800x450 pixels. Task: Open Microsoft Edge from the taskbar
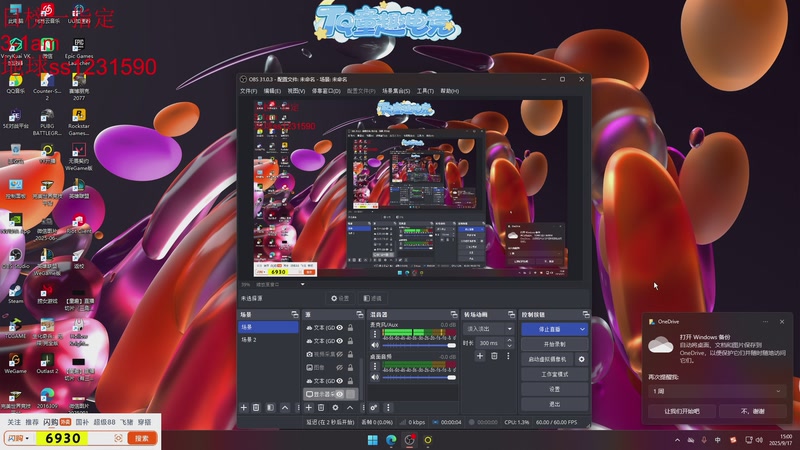[x=391, y=440]
